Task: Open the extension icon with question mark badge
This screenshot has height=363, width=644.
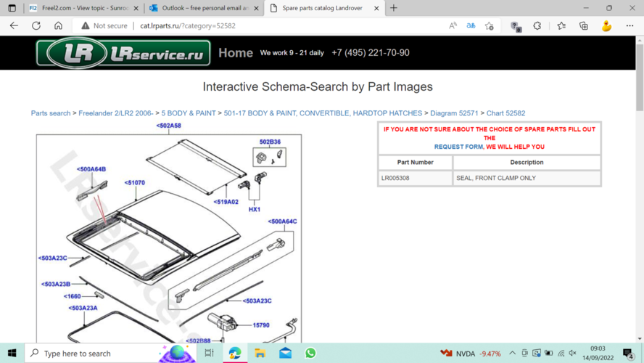Action: (516, 26)
